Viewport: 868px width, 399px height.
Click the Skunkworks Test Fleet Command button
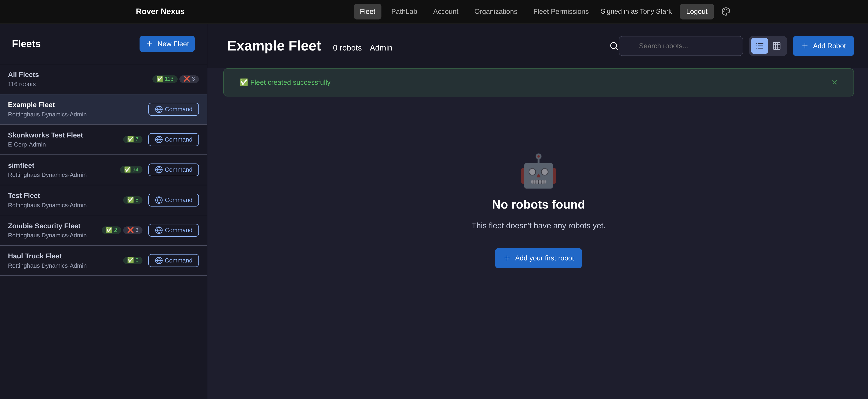click(173, 139)
